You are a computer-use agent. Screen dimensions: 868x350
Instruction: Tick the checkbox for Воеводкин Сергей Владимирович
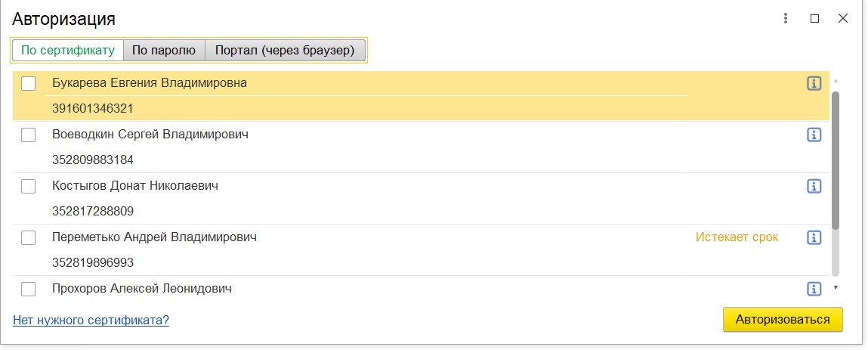[x=29, y=135]
